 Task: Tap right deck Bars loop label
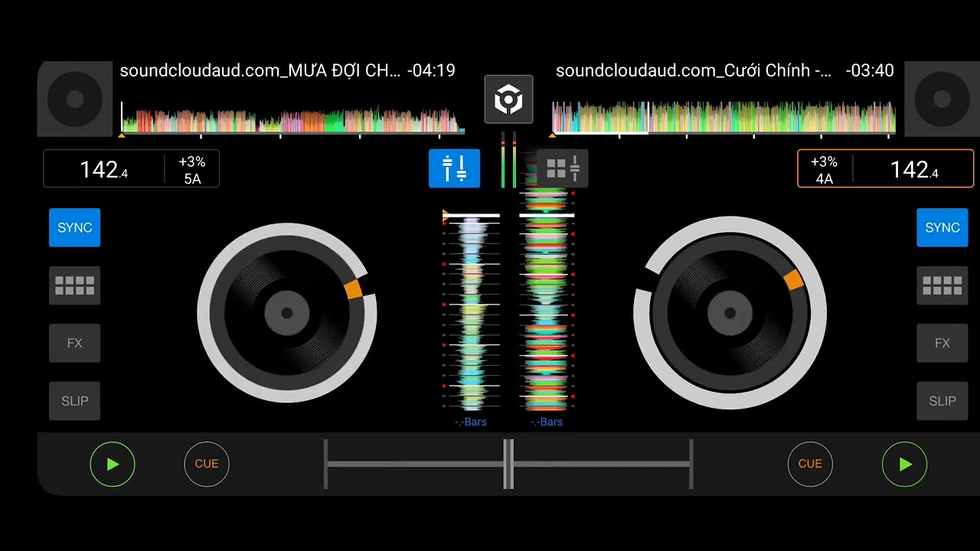(547, 422)
